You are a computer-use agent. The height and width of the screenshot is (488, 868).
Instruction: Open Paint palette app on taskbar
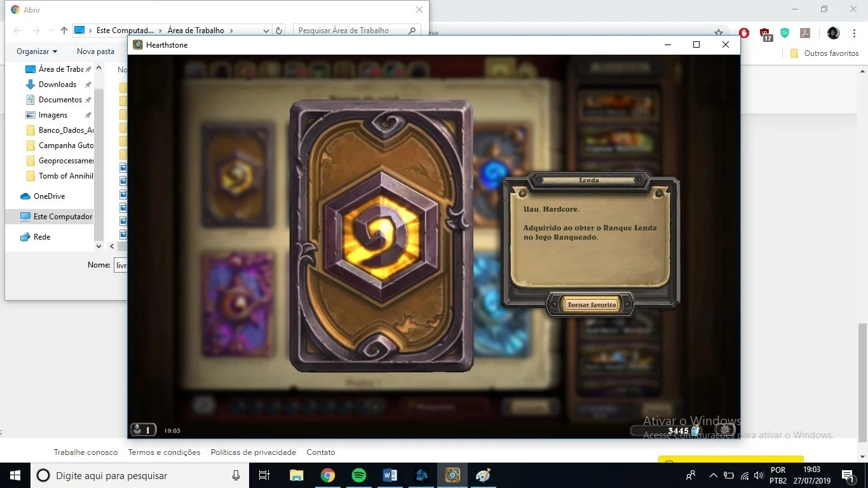tap(483, 475)
